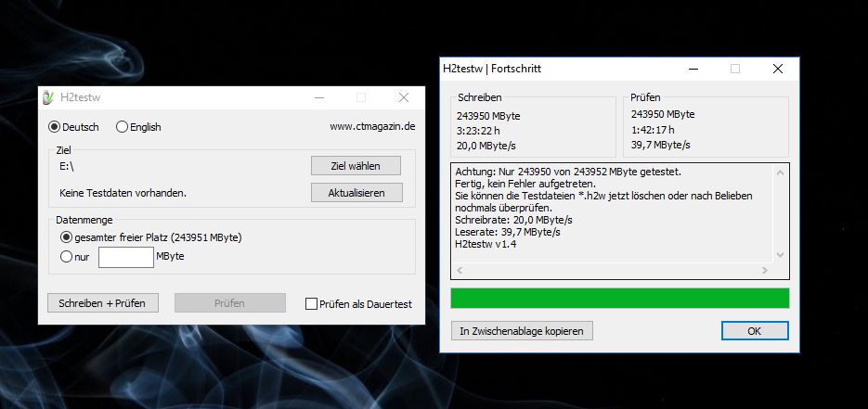
Task: Click the green completed progress bar
Action: 620,298
